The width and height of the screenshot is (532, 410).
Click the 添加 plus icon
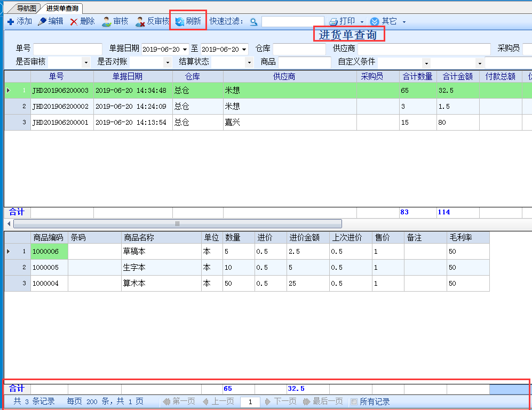tap(11, 22)
